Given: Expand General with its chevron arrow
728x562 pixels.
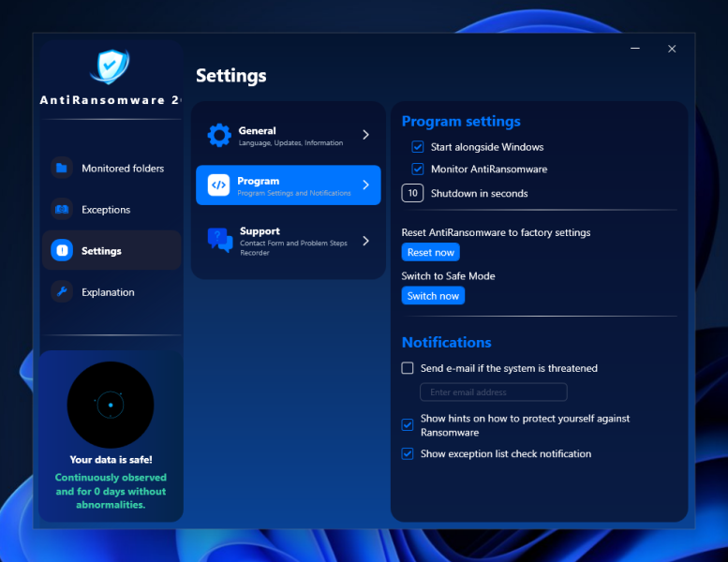Looking at the screenshot, I should click(x=365, y=135).
